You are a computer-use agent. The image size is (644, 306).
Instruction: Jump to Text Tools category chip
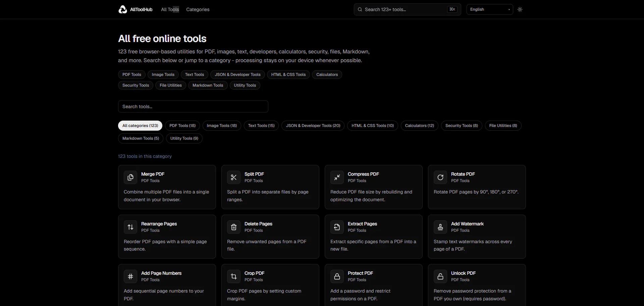[x=195, y=75]
